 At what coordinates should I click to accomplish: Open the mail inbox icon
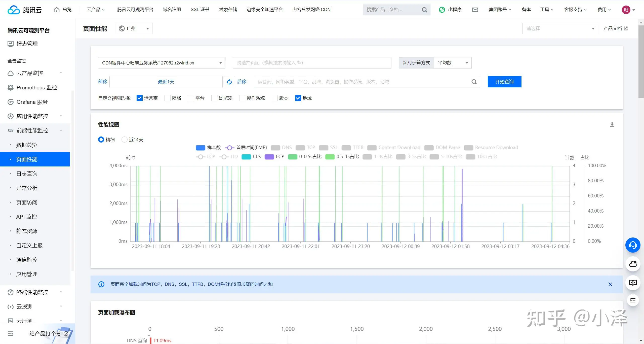coord(475,10)
